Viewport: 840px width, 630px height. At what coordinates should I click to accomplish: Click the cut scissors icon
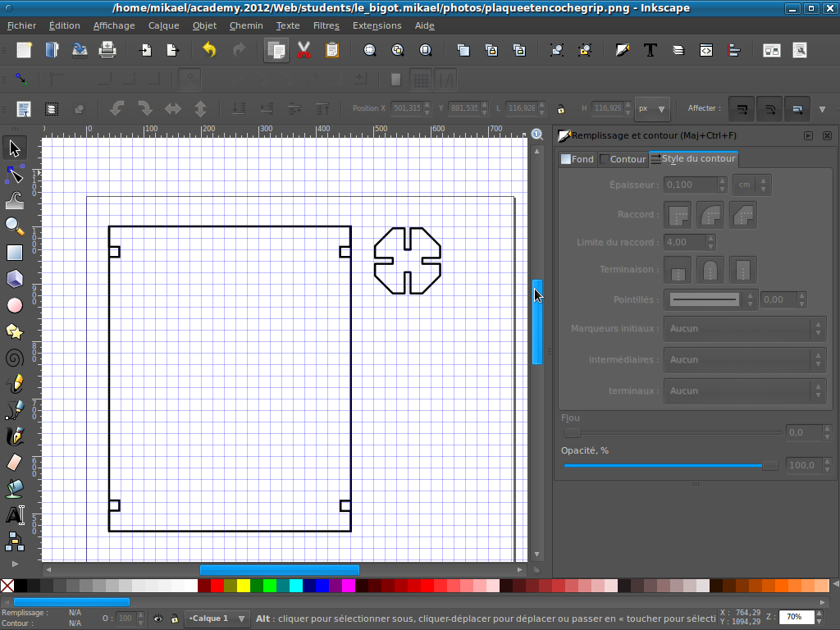304,50
